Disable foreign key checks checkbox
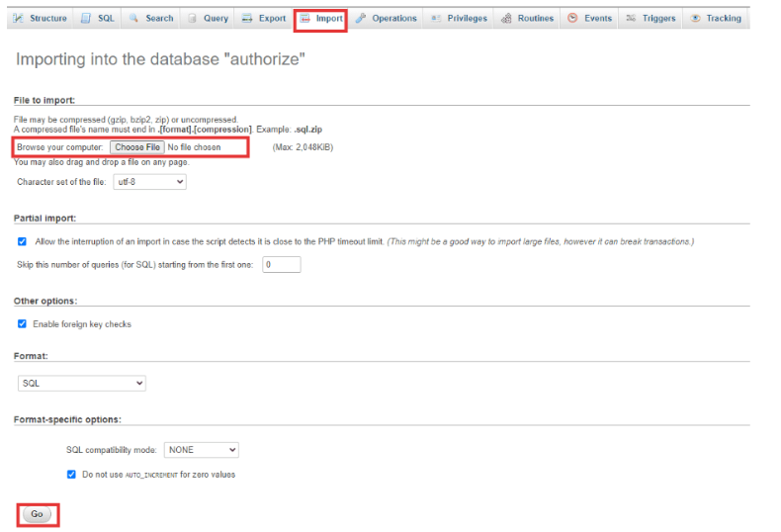 click(x=23, y=324)
